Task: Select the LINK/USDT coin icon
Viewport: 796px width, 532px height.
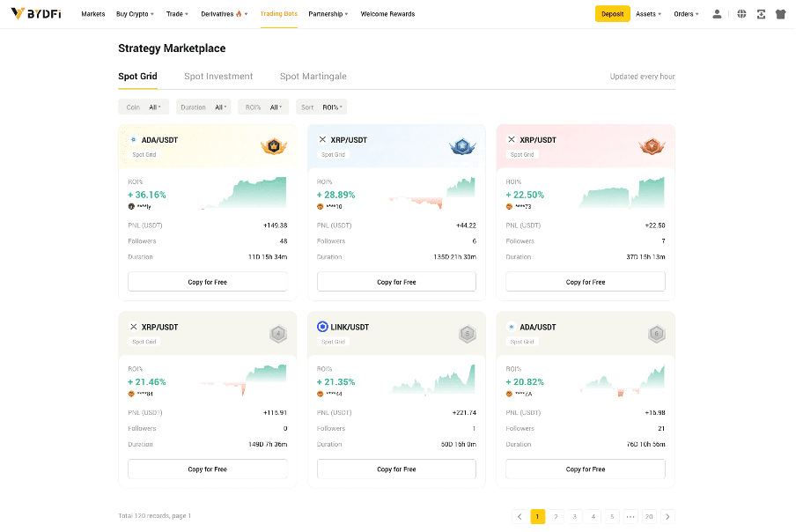Action: click(322, 327)
